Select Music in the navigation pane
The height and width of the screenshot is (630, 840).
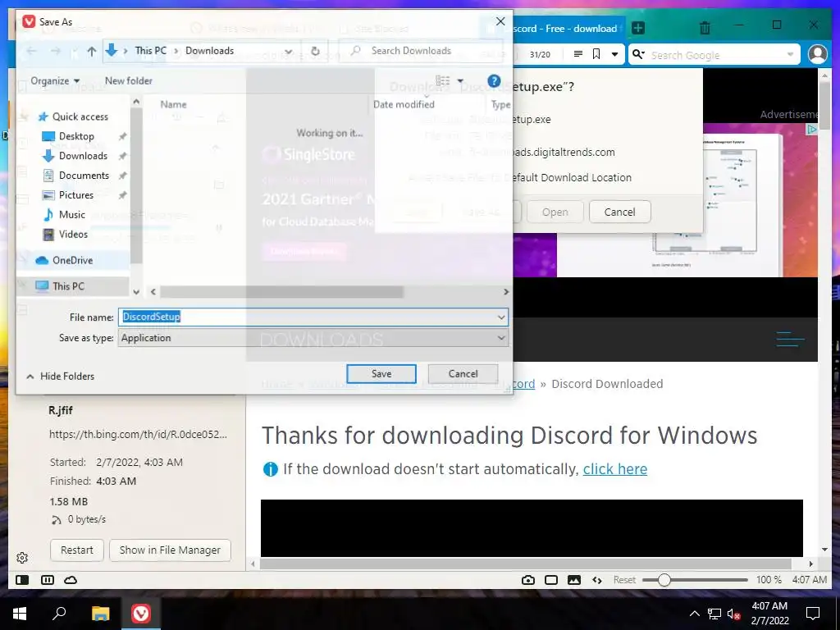pos(72,215)
